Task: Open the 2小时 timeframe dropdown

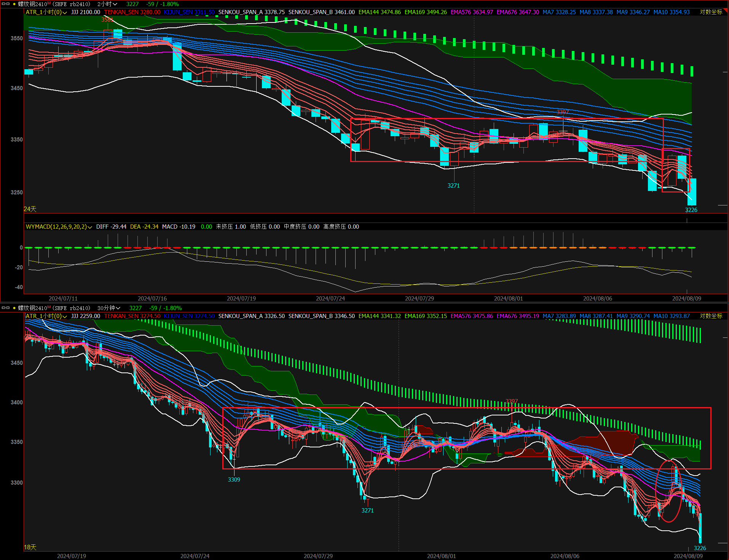Action: pyautogui.click(x=107, y=4)
